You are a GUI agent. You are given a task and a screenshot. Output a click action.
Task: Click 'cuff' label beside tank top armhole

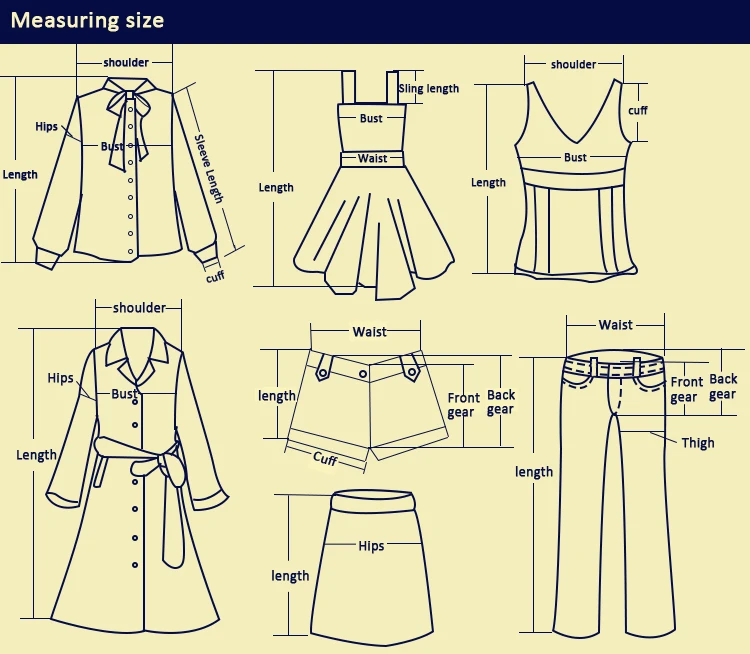click(x=638, y=111)
